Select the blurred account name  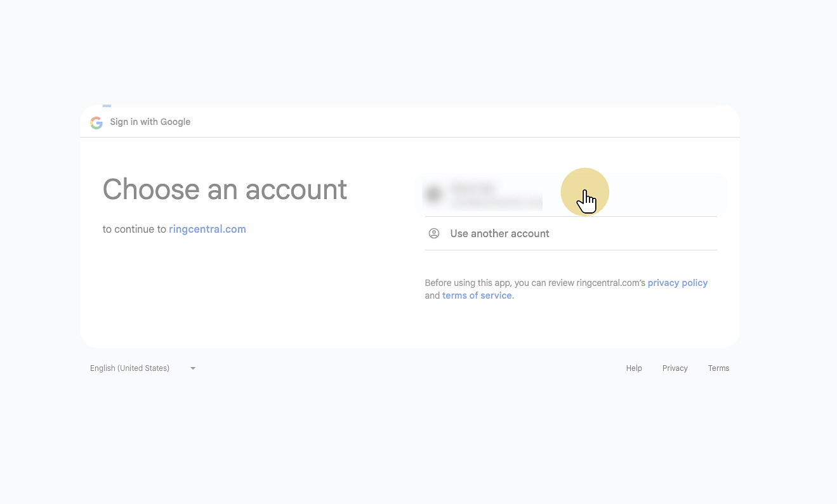pos(473,188)
